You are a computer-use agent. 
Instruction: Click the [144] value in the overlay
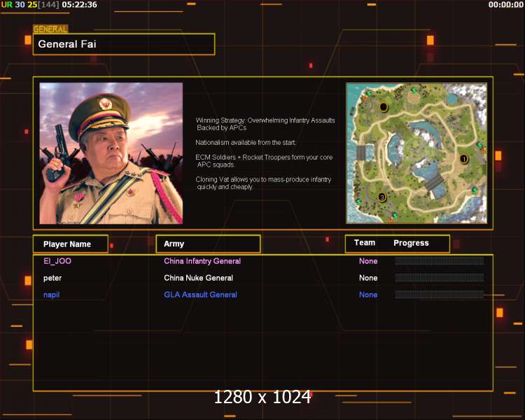point(48,5)
